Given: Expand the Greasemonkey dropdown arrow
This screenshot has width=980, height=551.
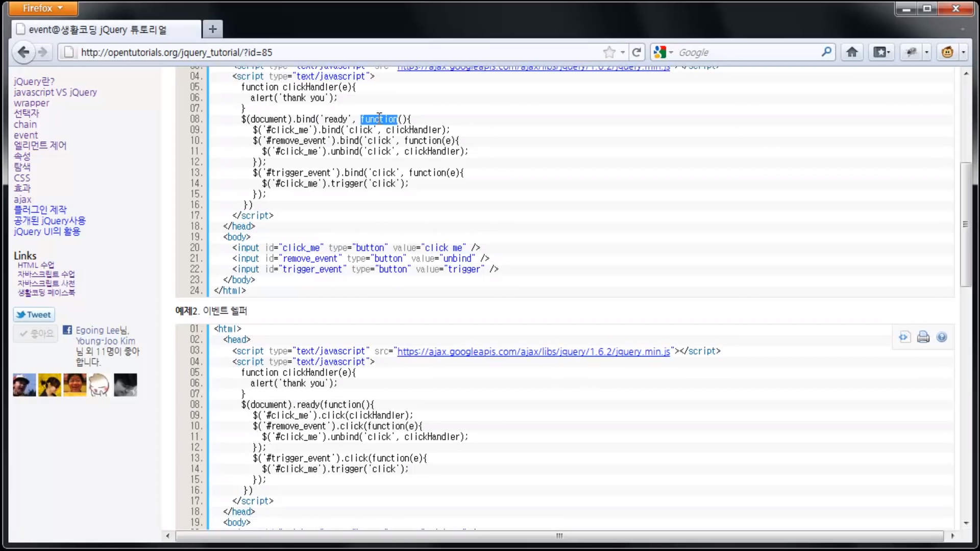Looking at the screenshot, I should 963,52.
